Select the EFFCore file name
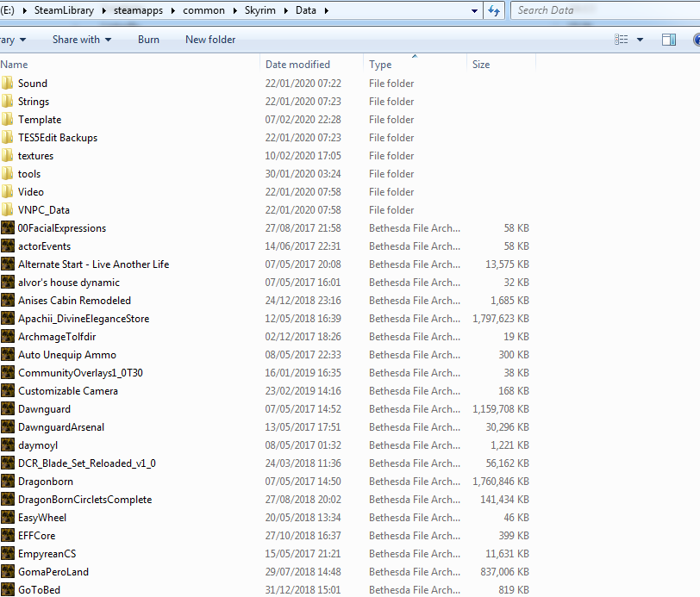The image size is (700, 597). pyautogui.click(x=36, y=536)
